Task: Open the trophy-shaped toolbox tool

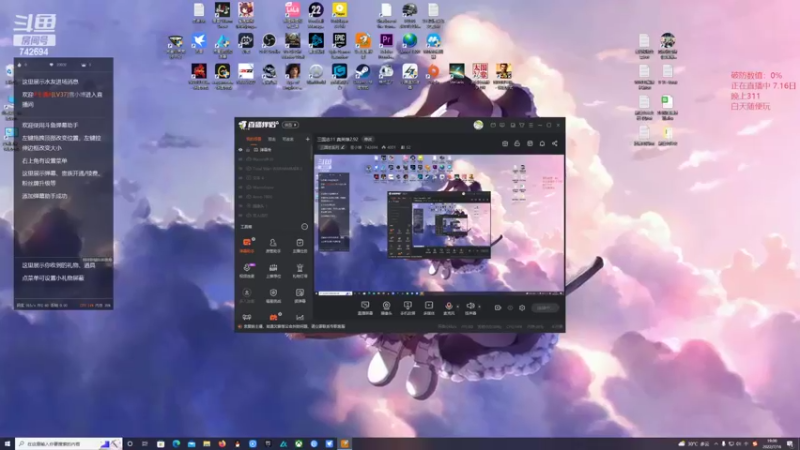Action: [299, 270]
